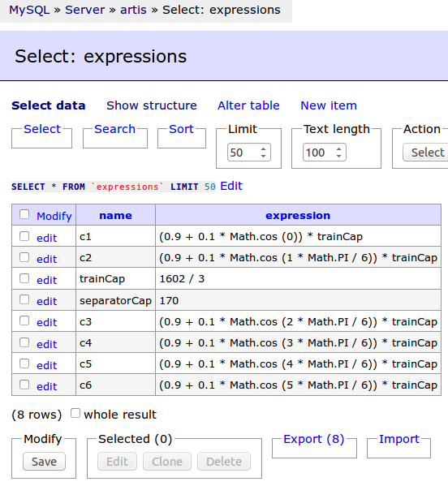Open the Alter table page
The height and width of the screenshot is (486, 448).
(248, 105)
